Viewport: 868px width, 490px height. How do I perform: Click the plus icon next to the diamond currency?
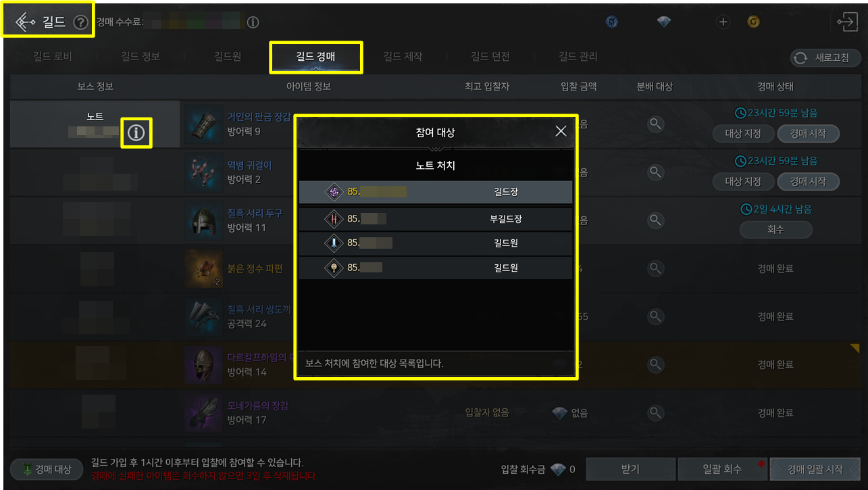[x=723, y=22]
